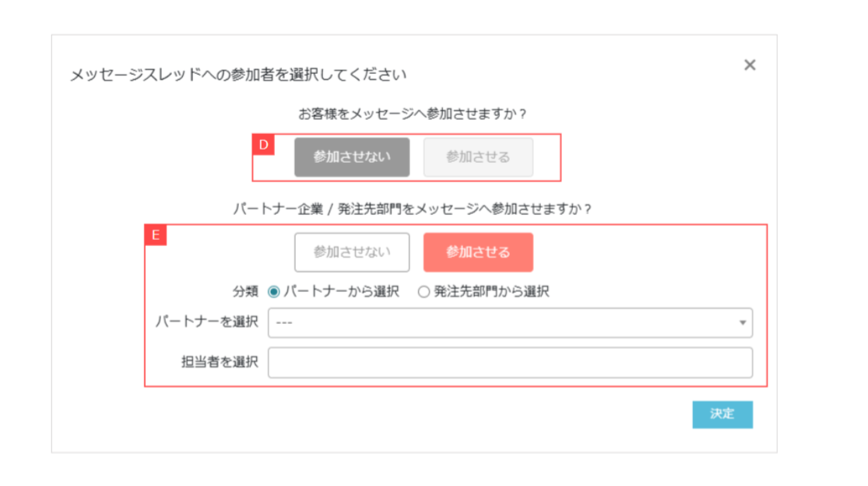
Task: Click the highlighted 参加させる partner button
Action: point(477,252)
